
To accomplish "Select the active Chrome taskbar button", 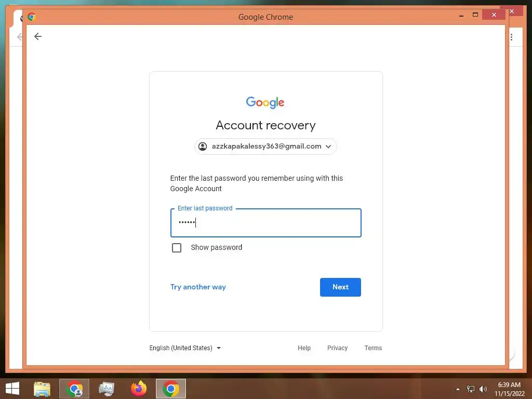I will [x=171, y=389].
